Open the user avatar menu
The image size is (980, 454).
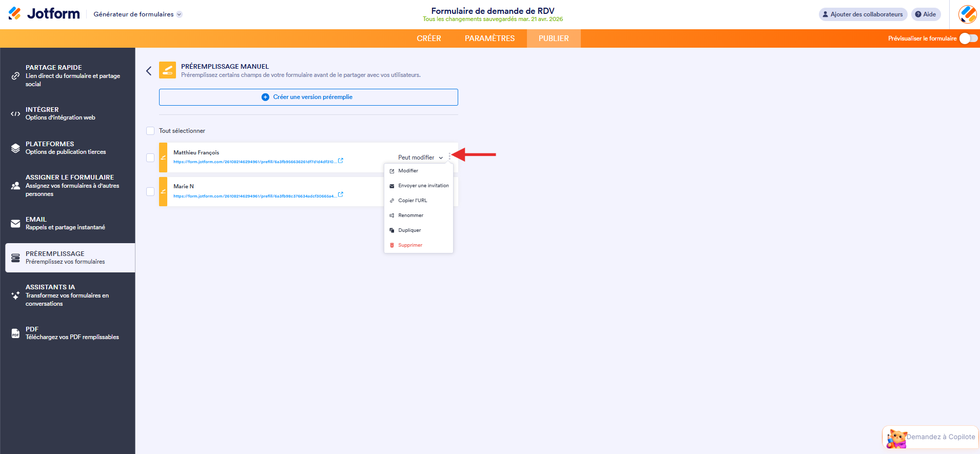(968, 14)
